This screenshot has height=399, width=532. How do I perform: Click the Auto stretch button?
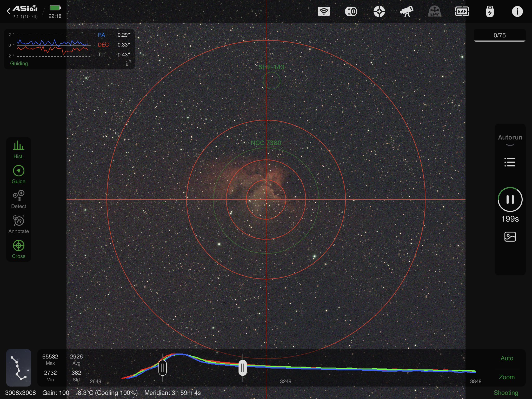click(507, 358)
